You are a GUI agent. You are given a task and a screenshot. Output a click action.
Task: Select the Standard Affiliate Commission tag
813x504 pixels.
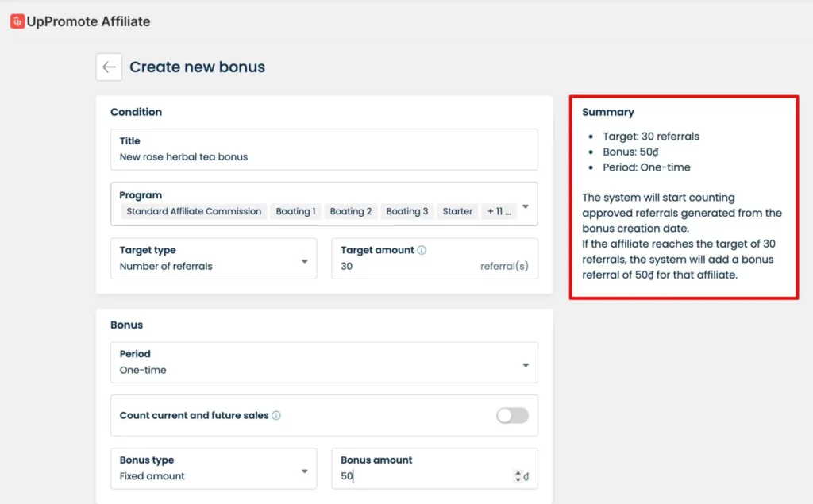(x=194, y=211)
